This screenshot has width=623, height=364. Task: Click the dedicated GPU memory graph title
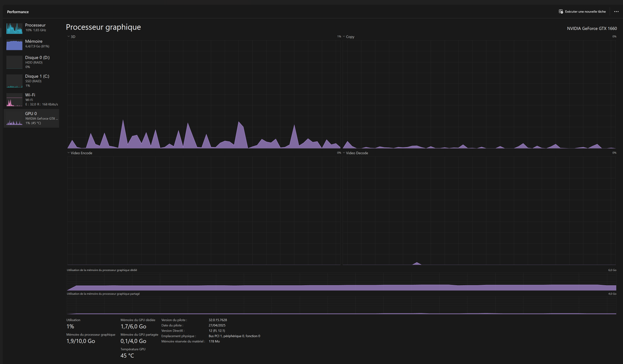click(102, 270)
